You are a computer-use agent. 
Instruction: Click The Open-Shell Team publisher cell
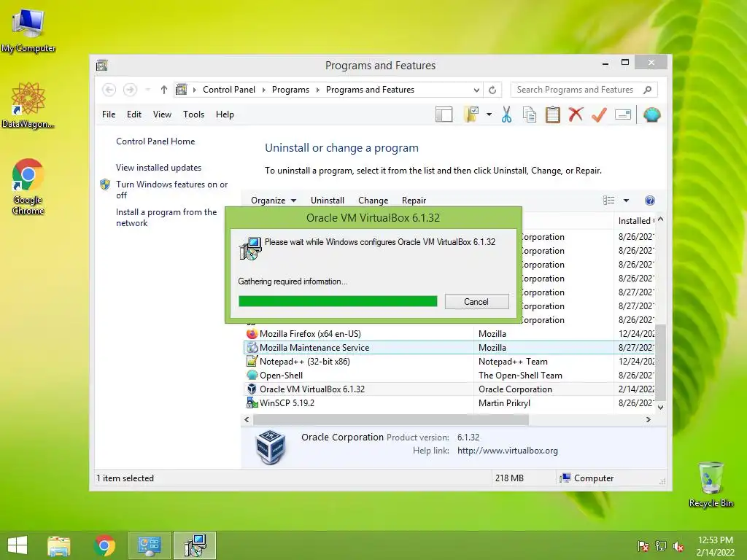pyautogui.click(x=520, y=376)
